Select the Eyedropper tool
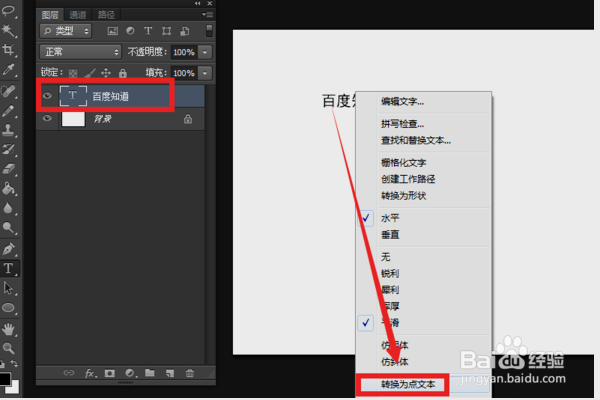The image size is (600, 400). click(8, 70)
